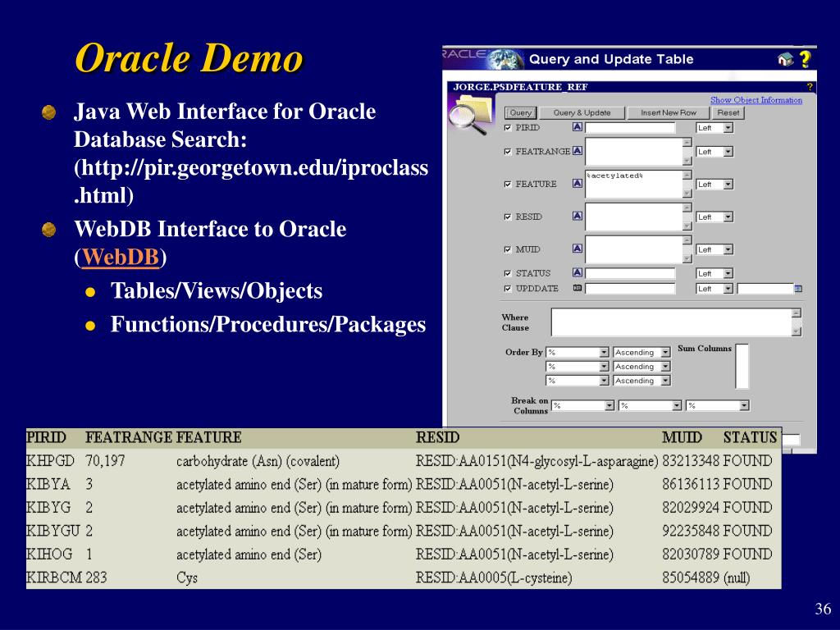Image resolution: width=840 pixels, height=630 pixels.
Task: Open MUID alignment Left dropdown
Action: click(x=714, y=249)
